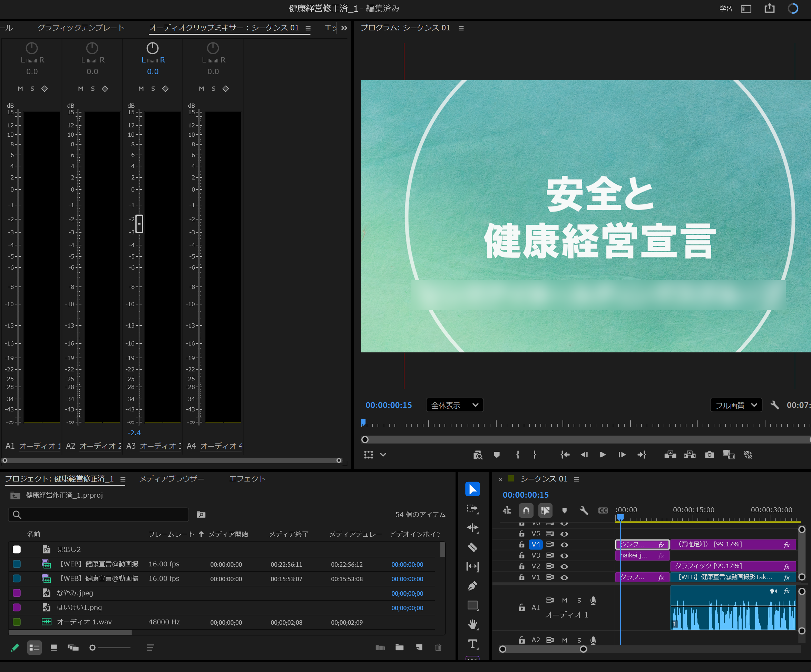This screenshot has width=811, height=672.
Task: Click the New Item icon in Project panel
Action: [x=419, y=647]
